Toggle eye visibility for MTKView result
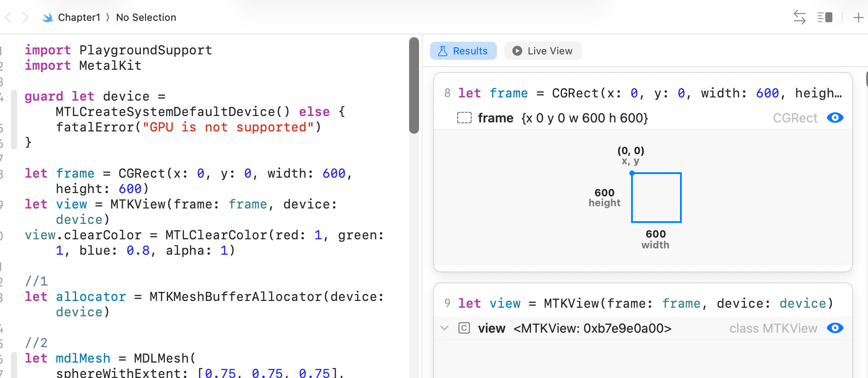 [834, 328]
